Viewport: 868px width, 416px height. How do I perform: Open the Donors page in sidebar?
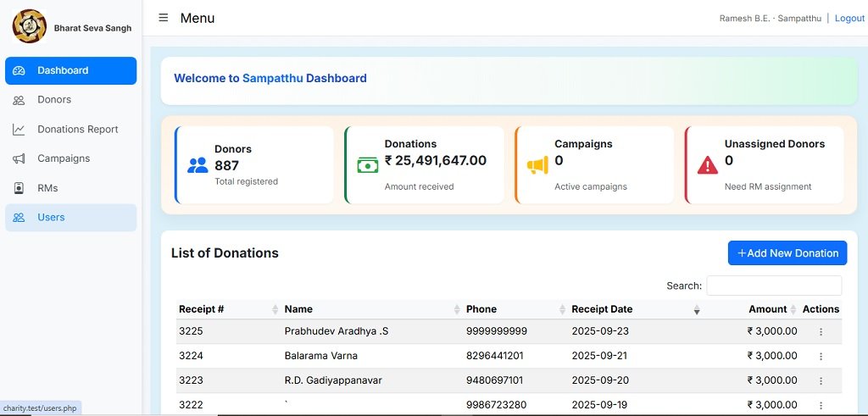click(54, 100)
